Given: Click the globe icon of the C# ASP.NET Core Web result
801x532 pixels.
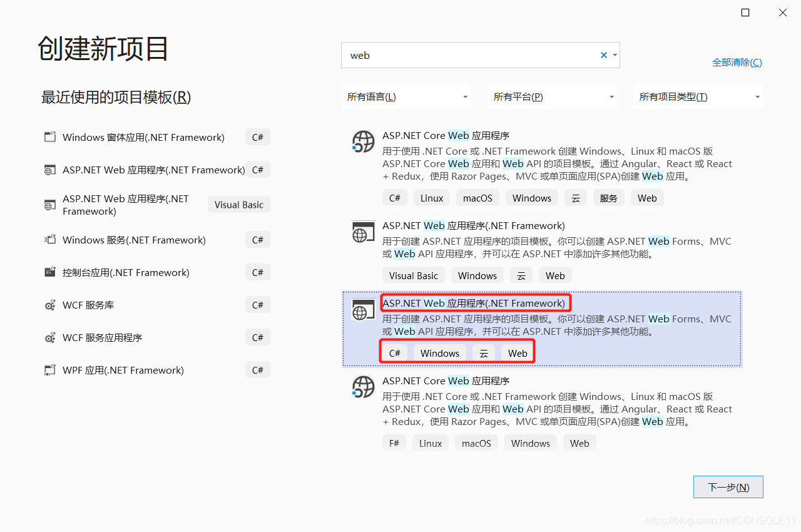Looking at the screenshot, I should coord(363,141).
